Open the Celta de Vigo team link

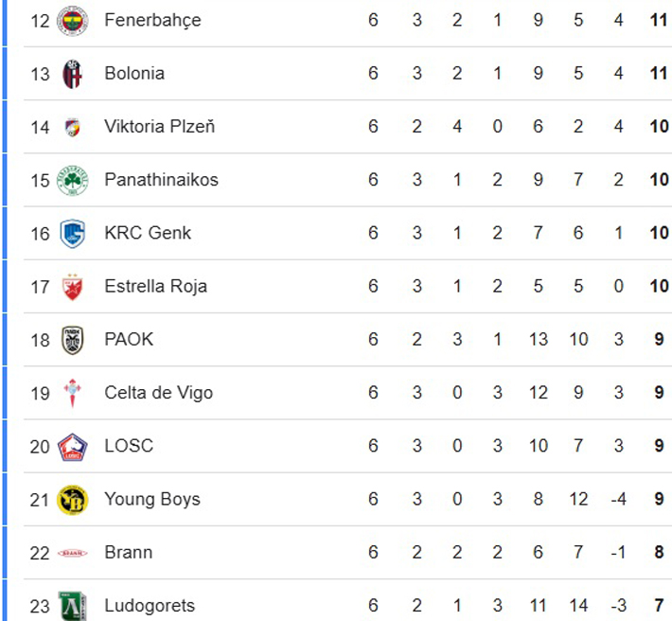click(158, 393)
